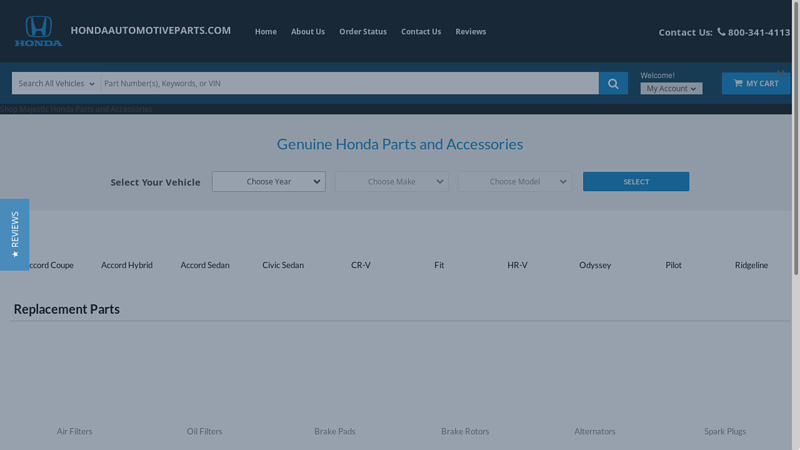This screenshot has width=800, height=450.
Task: Click the SELECT vehicle button
Action: 636,182
